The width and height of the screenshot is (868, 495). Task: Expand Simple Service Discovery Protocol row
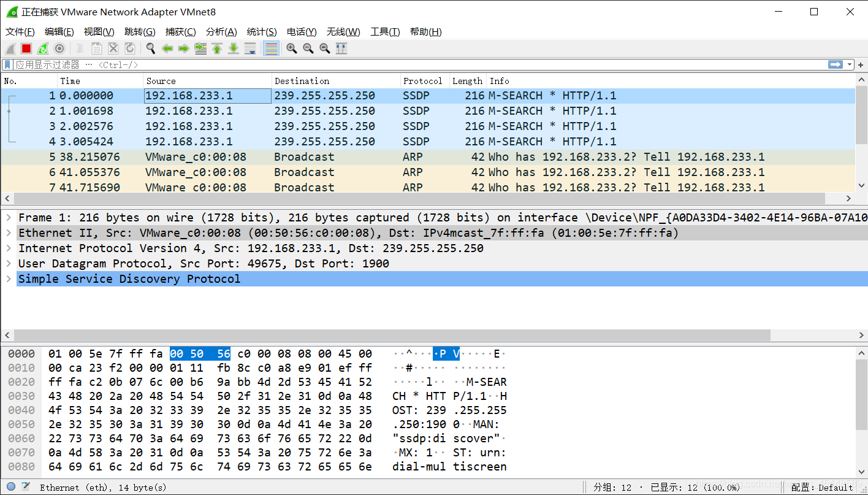[x=9, y=279]
